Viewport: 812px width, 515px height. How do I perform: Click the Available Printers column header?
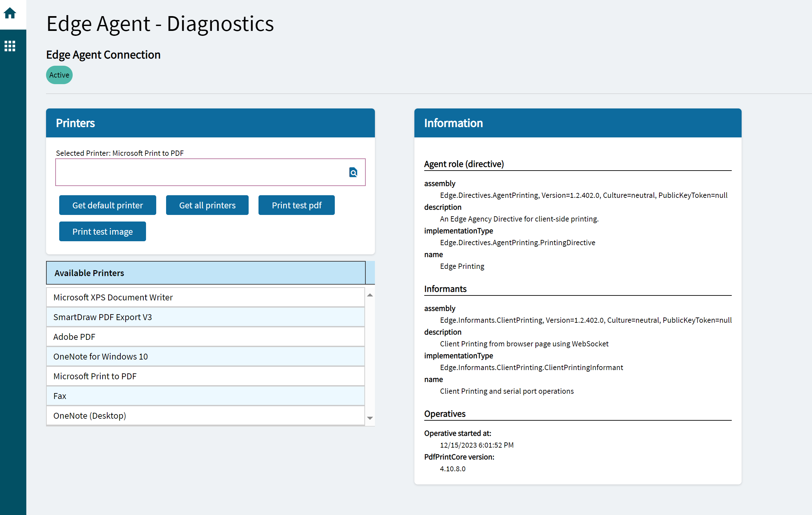click(205, 273)
